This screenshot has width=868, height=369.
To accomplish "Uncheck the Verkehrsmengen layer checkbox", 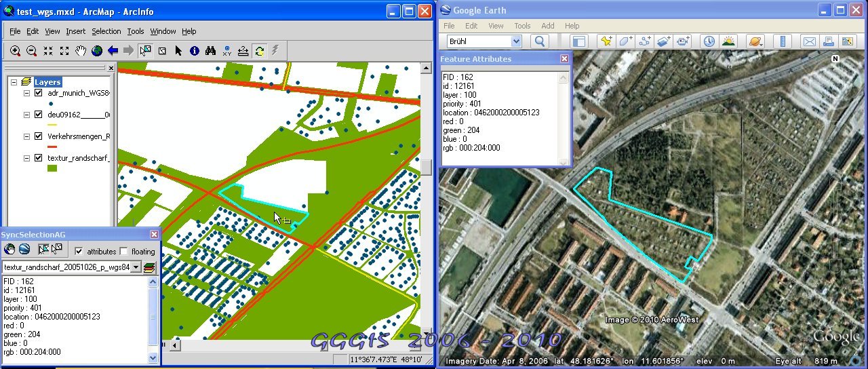I will point(38,136).
